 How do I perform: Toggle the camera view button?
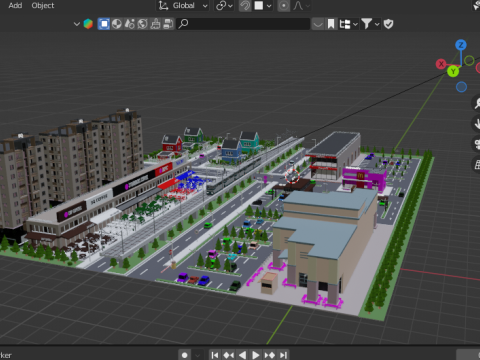click(477, 144)
